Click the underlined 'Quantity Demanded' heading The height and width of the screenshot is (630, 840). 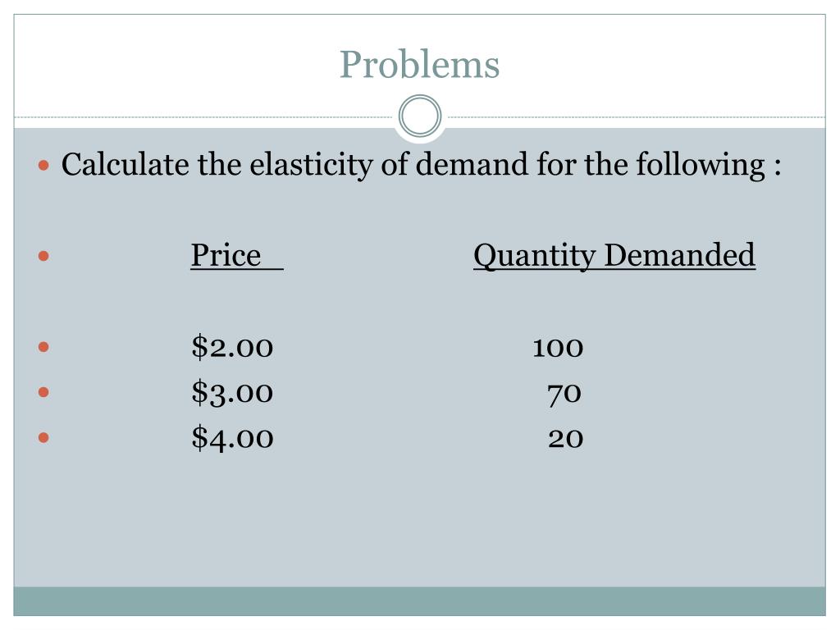614,255
